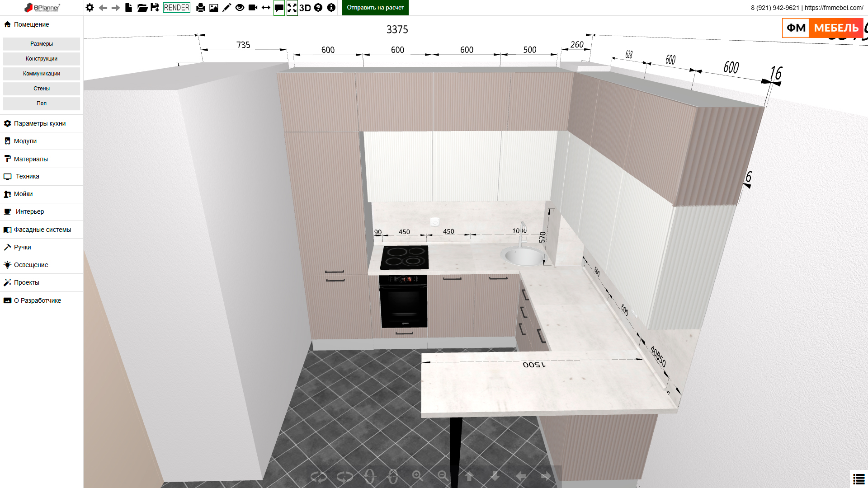Expand the Параметры кухни section
This screenshot has height=488, width=868.
pos(40,123)
